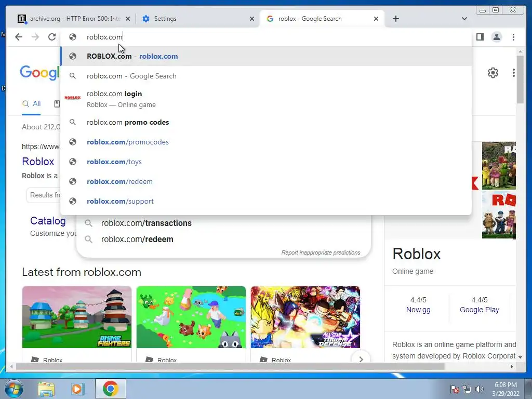Open the Google Play rating link
Screen dimensions: 532x399
click(x=480, y=310)
